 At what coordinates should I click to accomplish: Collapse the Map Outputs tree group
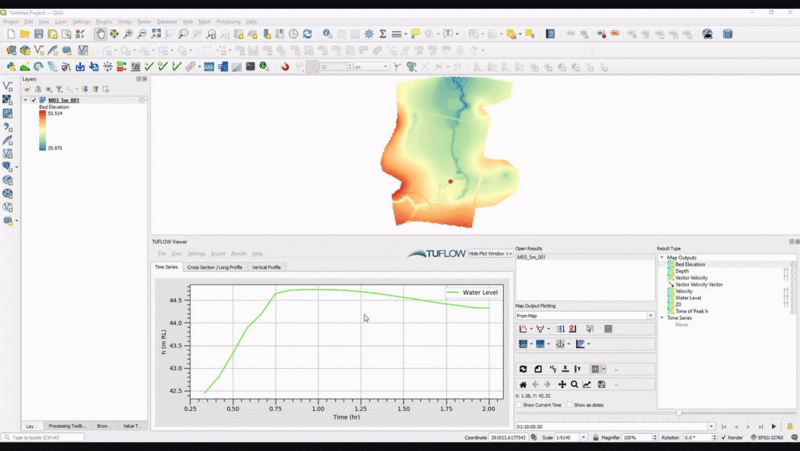coord(662,258)
